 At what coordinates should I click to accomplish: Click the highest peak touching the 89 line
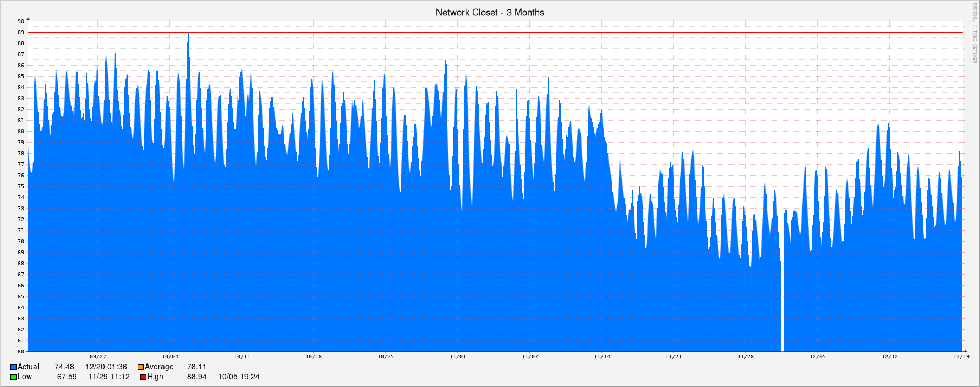point(188,34)
